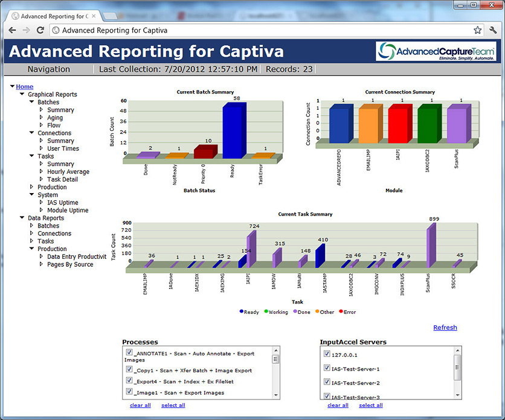Open a new browser tab

pos(109,15)
